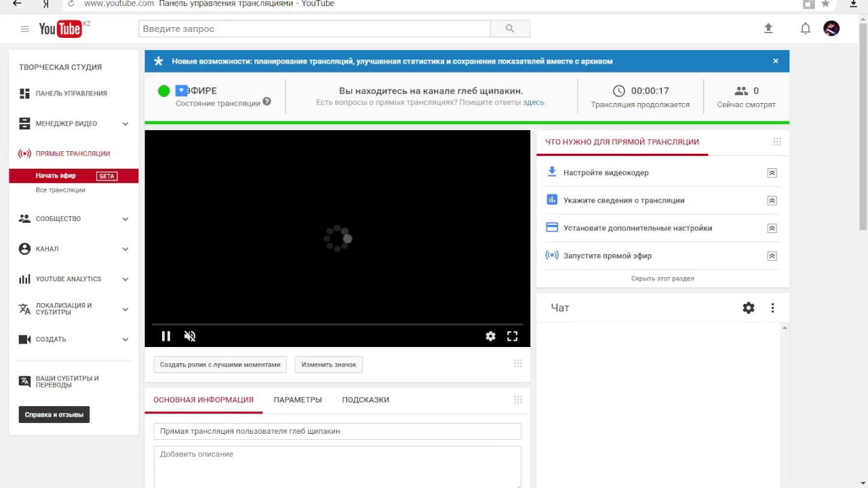Collapse the 'Запустите прямой эфир' section

coord(772,256)
